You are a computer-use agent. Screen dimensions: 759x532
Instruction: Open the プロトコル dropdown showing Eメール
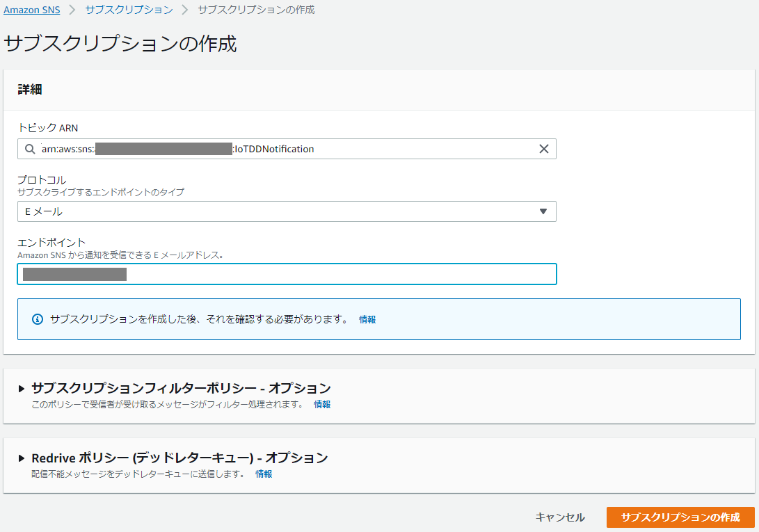(278, 211)
